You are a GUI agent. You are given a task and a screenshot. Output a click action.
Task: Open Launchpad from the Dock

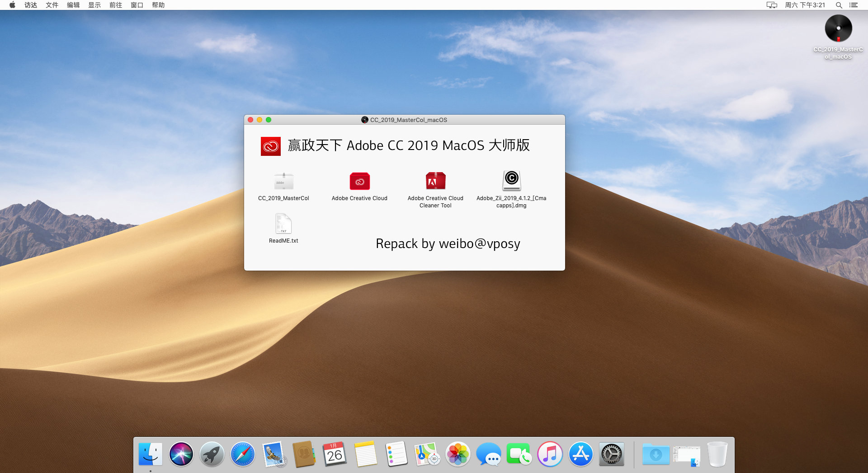pyautogui.click(x=212, y=454)
